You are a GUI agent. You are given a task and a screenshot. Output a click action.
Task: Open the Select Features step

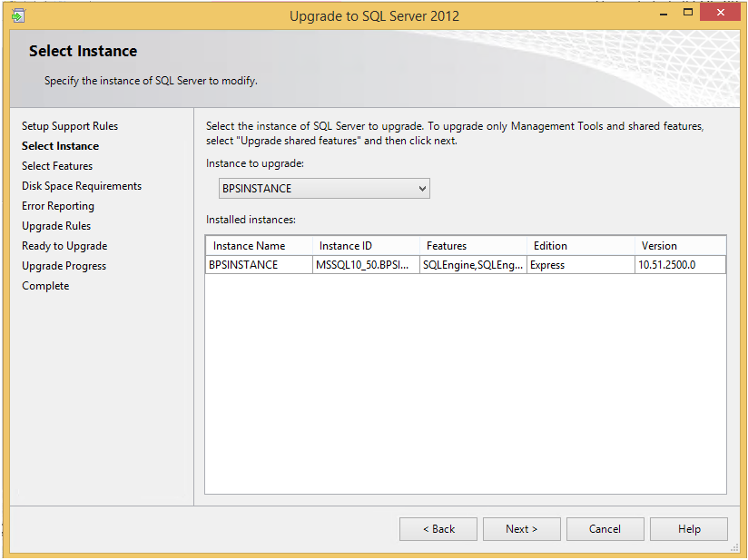(56, 165)
